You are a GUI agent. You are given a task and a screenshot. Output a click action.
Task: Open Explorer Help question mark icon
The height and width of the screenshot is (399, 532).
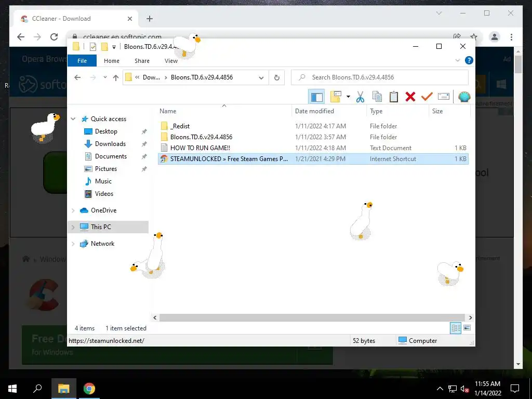(469, 60)
